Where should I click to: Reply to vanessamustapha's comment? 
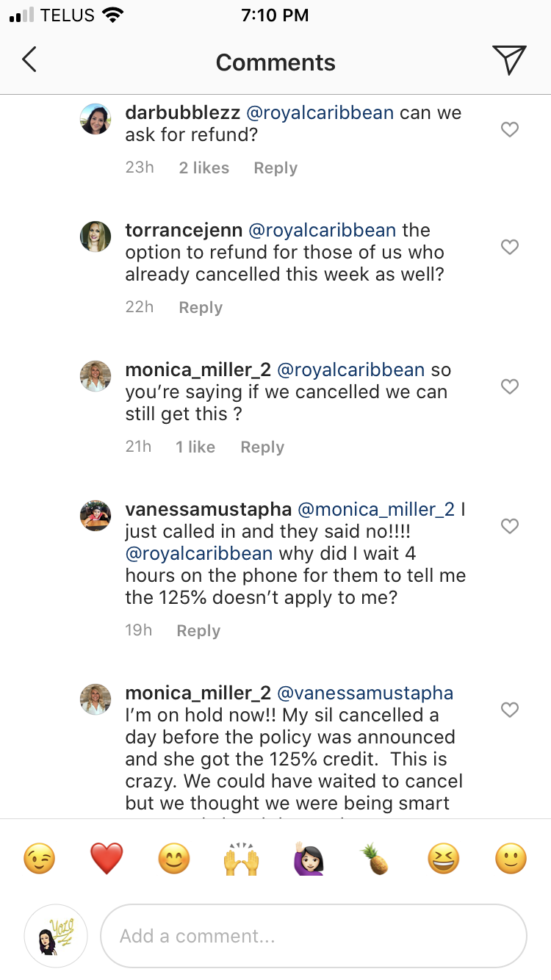[x=198, y=630]
